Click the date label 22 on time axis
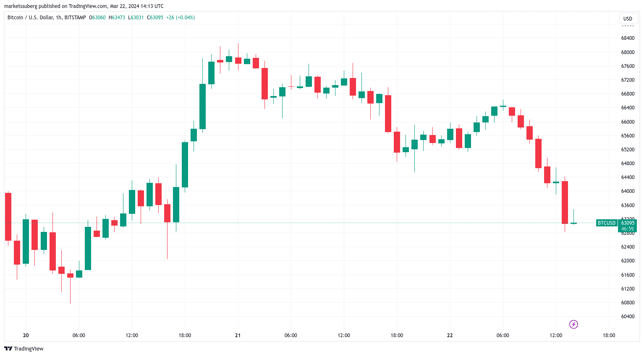Viewport: 644px width, 356px height. 450,335
